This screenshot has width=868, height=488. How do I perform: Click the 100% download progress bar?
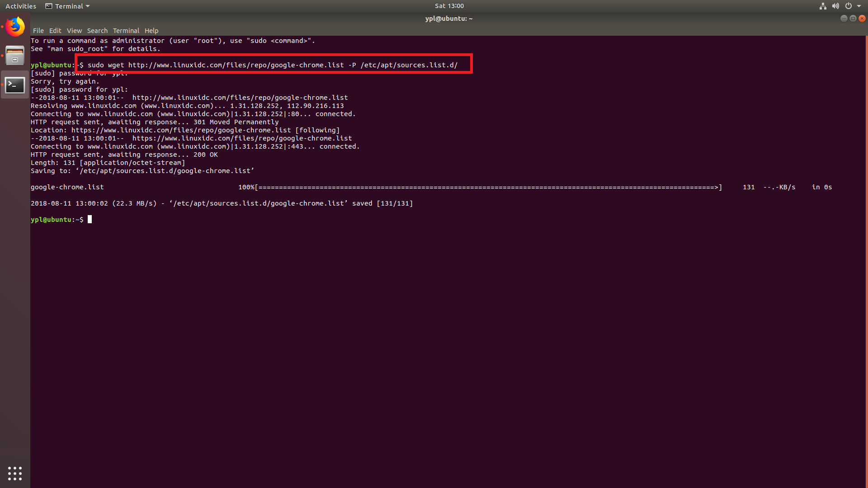click(480, 187)
